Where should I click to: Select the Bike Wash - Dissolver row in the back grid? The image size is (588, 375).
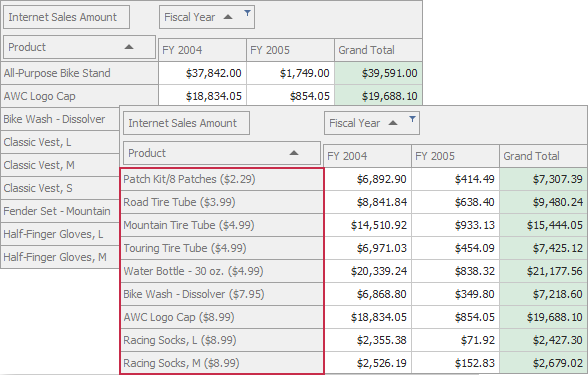point(60,119)
